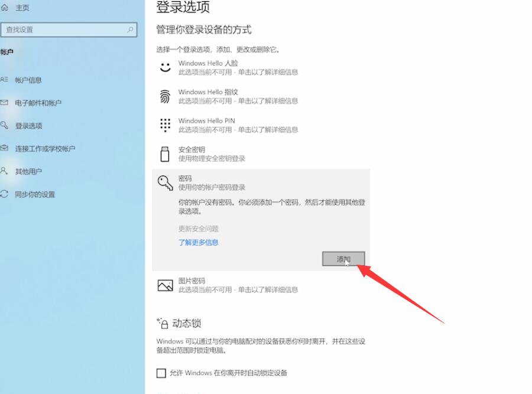Click the picture icon for 图片密码
532x394 pixels.
tap(166, 285)
